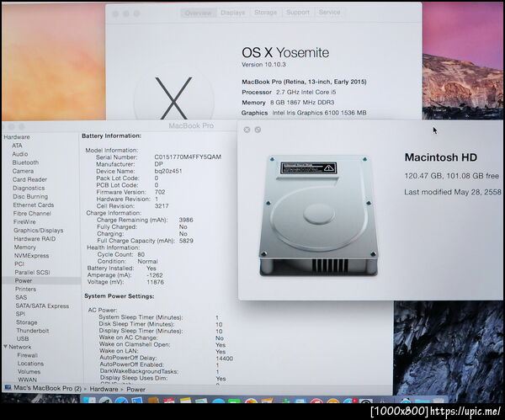Switch to the Storage tab
Image resolution: width=505 pixels, height=420 pixels.
click(265, 13)
